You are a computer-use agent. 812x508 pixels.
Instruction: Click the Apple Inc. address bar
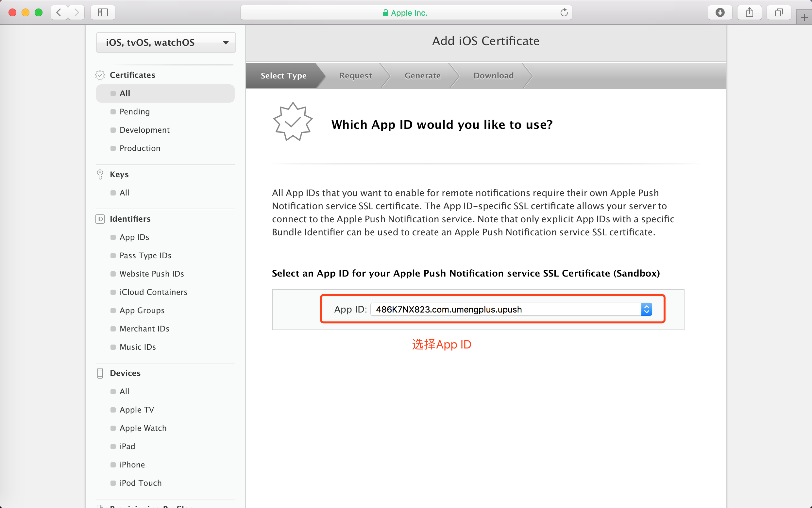click(406, 12)
